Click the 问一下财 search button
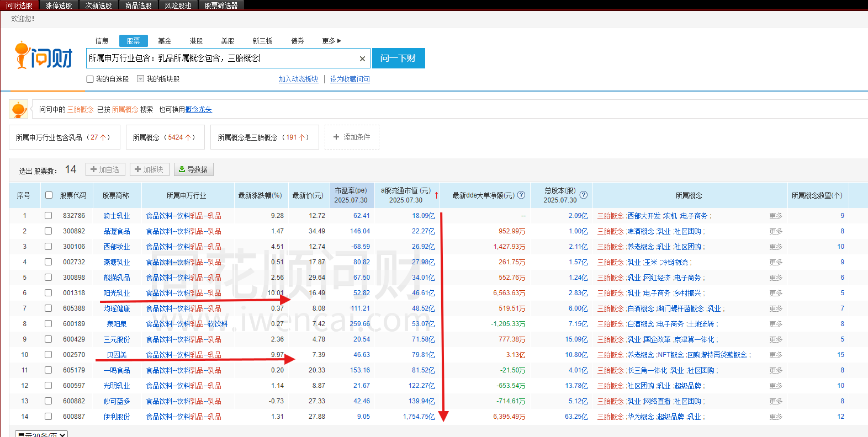This screenshot has width=868, height=437. click(x=399, y=58)
